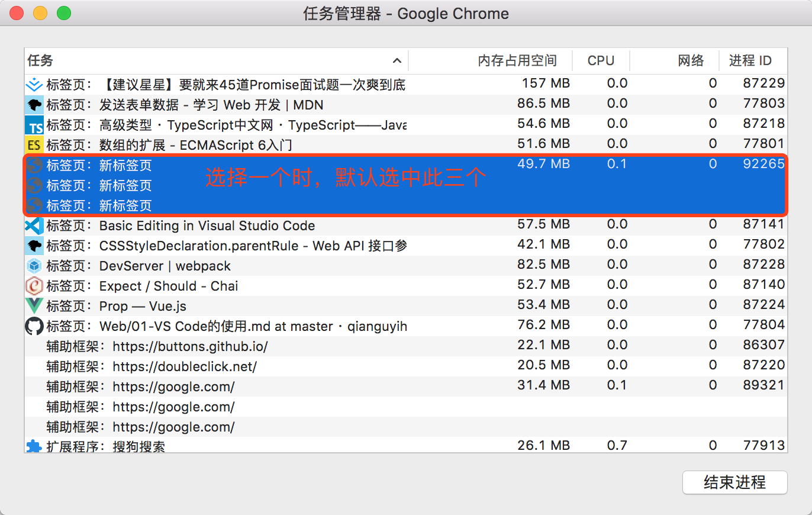
Task: Click the ES icon of ECMAScript 6入门 row
Action: (x=34, y=145)
